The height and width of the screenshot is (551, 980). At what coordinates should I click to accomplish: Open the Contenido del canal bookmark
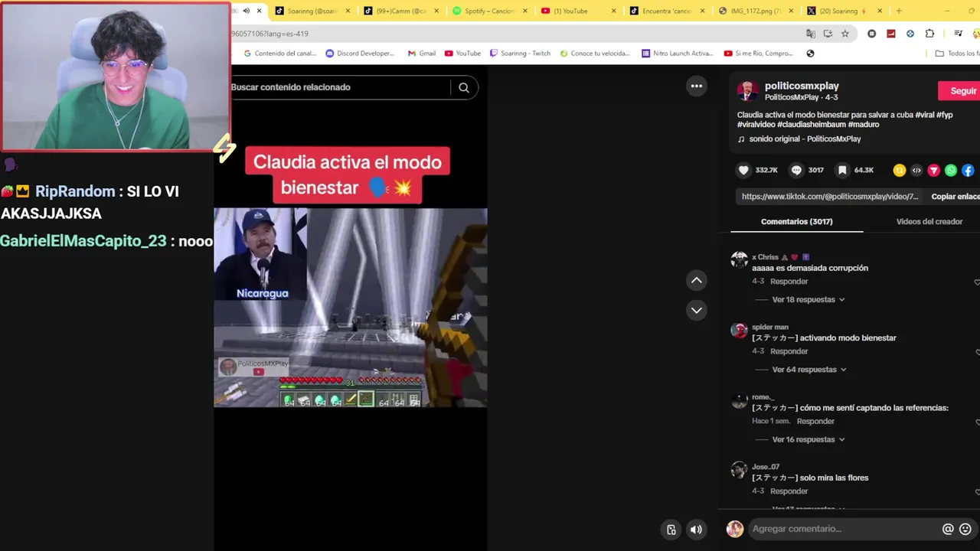(x=279, y=54)
